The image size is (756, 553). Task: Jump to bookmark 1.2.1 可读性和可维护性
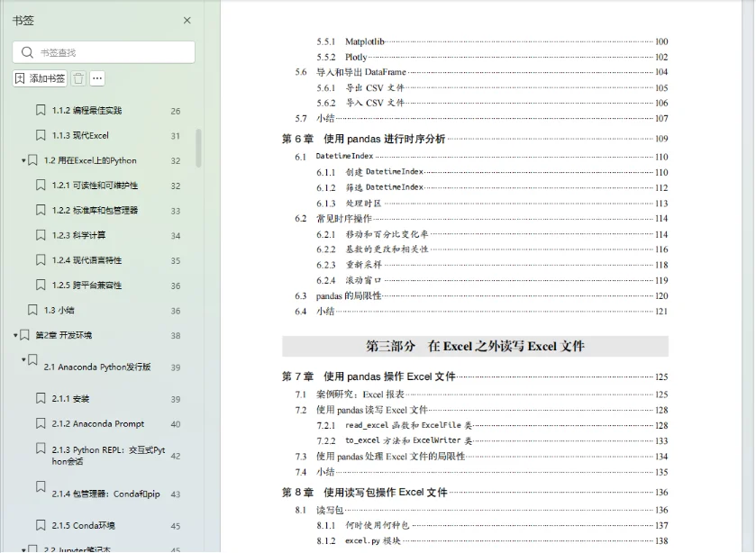(95, 186)
